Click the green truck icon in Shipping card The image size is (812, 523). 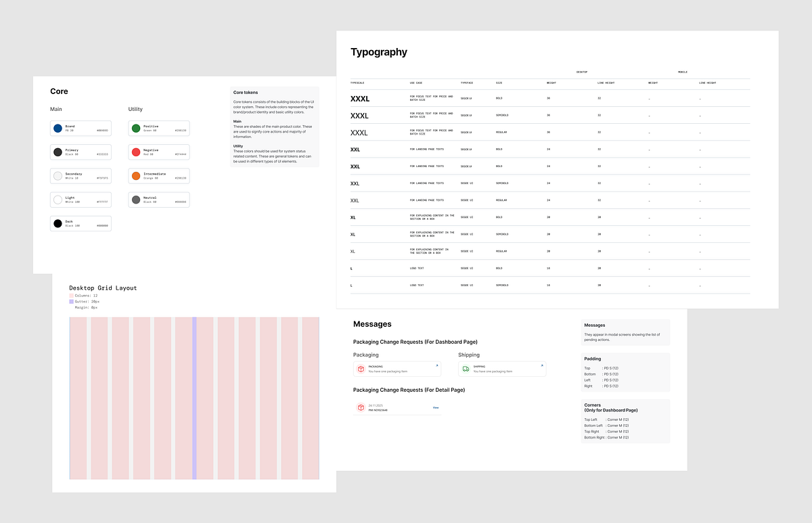466,369
